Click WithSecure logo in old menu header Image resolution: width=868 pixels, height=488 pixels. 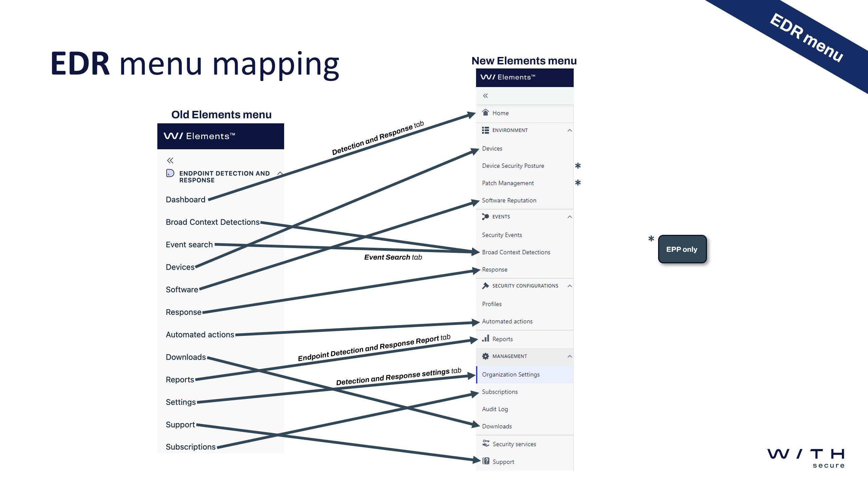coord(173,136)
